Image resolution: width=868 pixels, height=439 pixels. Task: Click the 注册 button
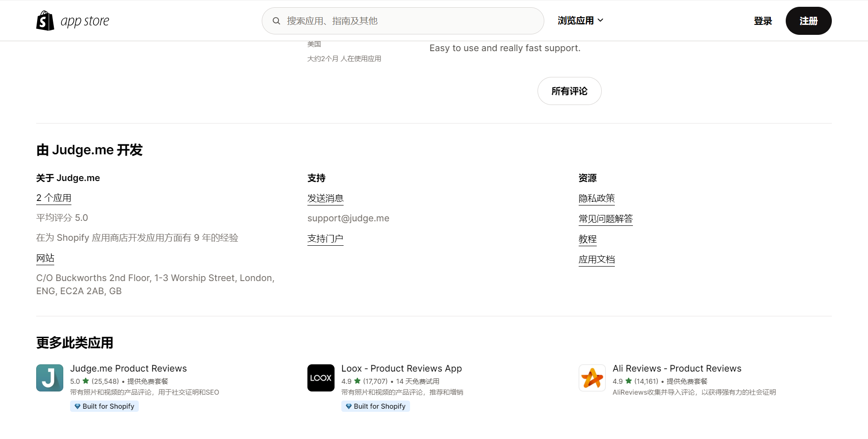pyautogui.click(x=808, y=21)
